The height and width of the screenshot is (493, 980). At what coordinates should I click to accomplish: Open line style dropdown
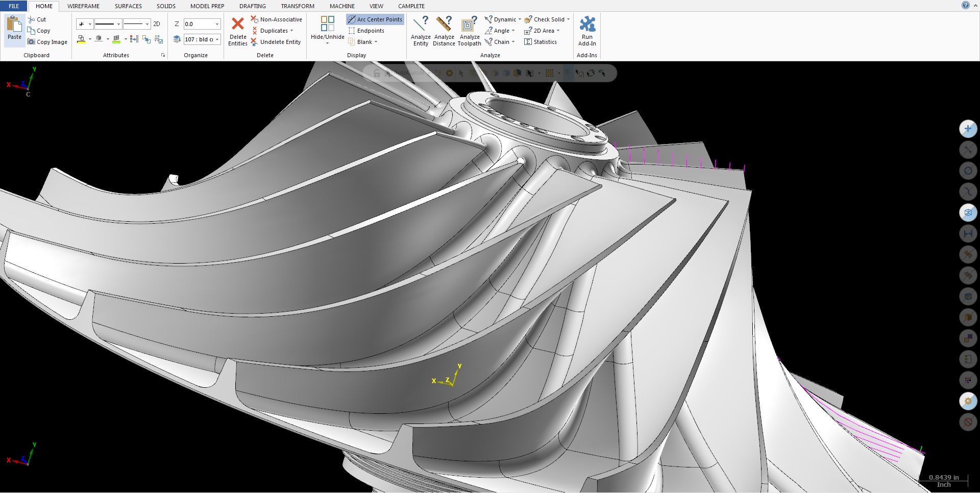click(118, 24)
